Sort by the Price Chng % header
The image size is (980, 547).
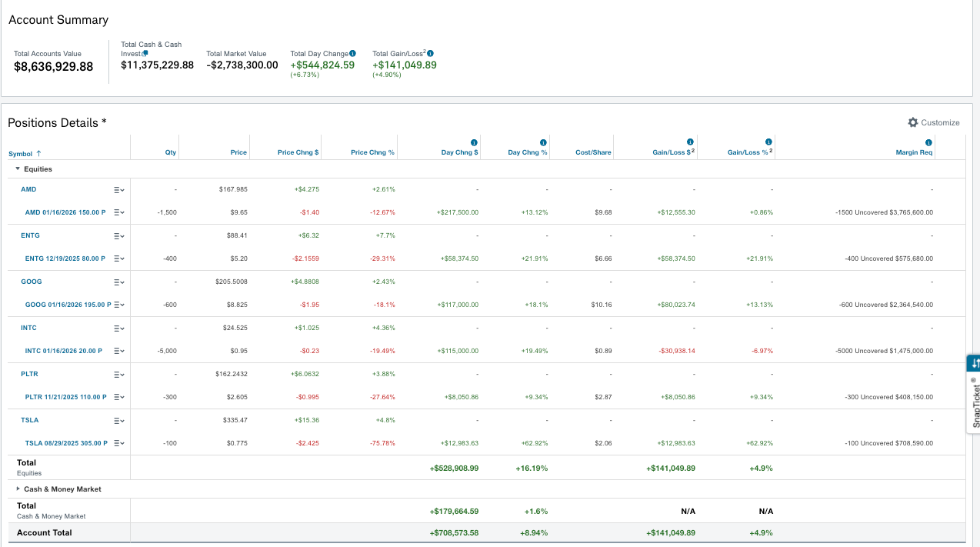click(372, 152)
